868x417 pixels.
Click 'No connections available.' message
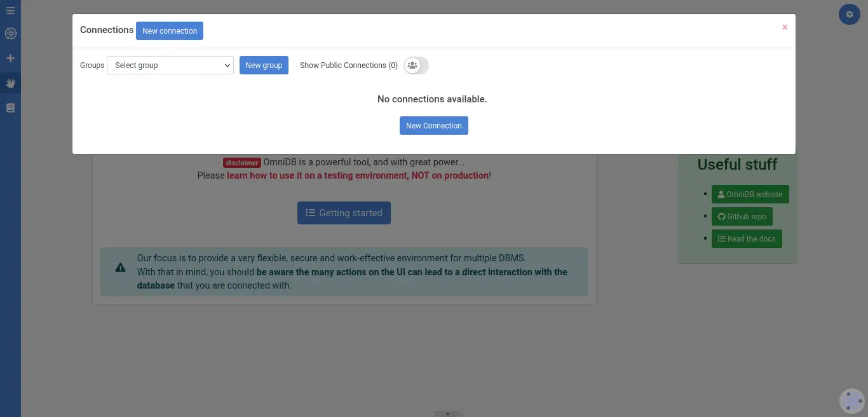coord(432,99)
